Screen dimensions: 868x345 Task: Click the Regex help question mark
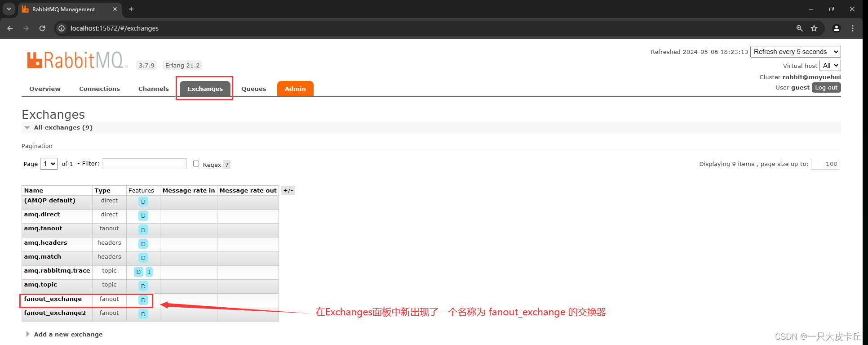(x=227, y=165)
